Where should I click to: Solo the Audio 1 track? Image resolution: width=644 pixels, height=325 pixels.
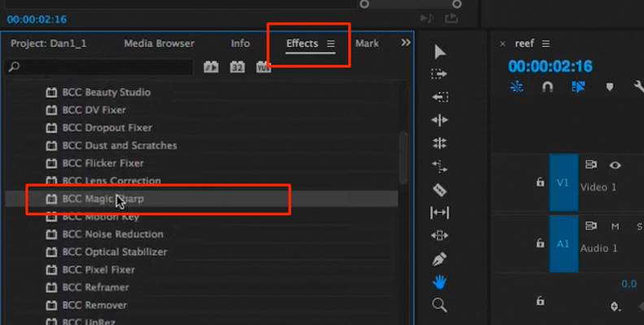pyautogui.click(x=640, y=227)
